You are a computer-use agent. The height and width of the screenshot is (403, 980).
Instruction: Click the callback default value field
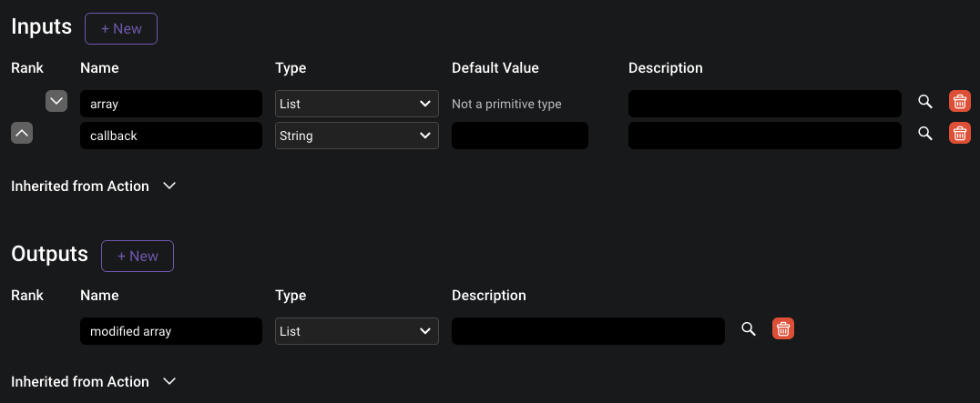[519, 136]
